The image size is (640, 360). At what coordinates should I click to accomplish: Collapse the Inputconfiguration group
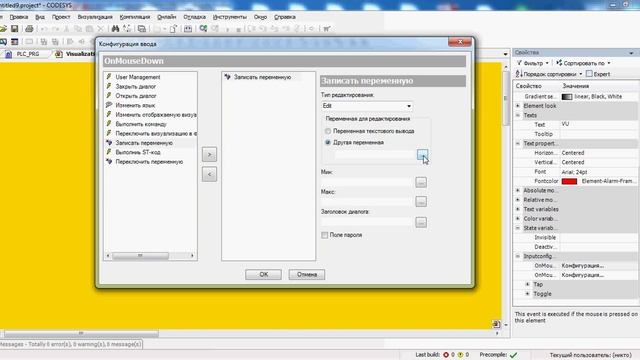coord(518,256)
